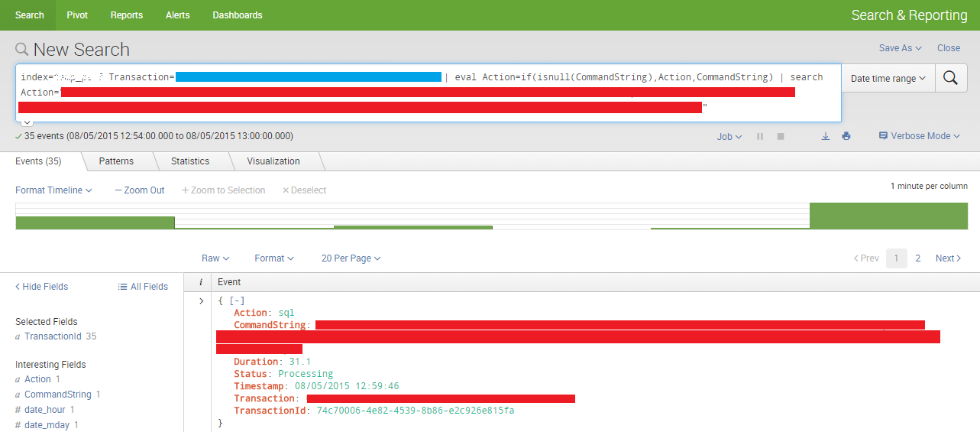Open Verbose Mode dropdown
Screen dimensions: 980x432
pos(919,136)
